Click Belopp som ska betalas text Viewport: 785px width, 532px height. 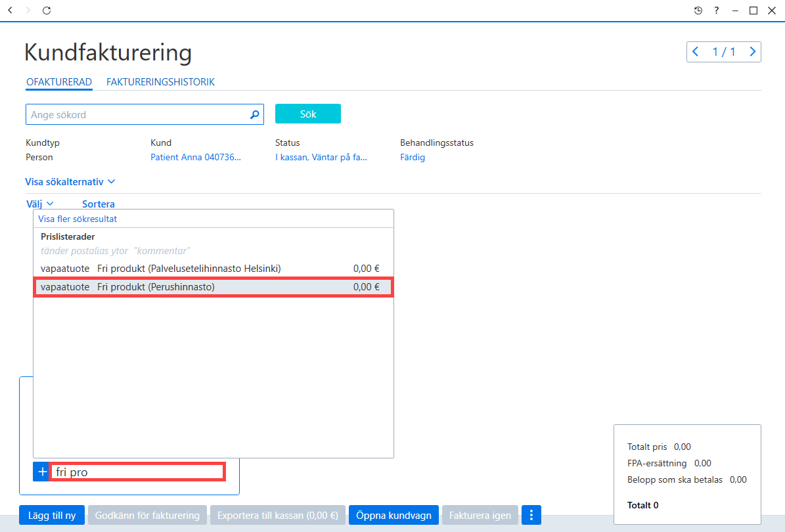[675, 480]
